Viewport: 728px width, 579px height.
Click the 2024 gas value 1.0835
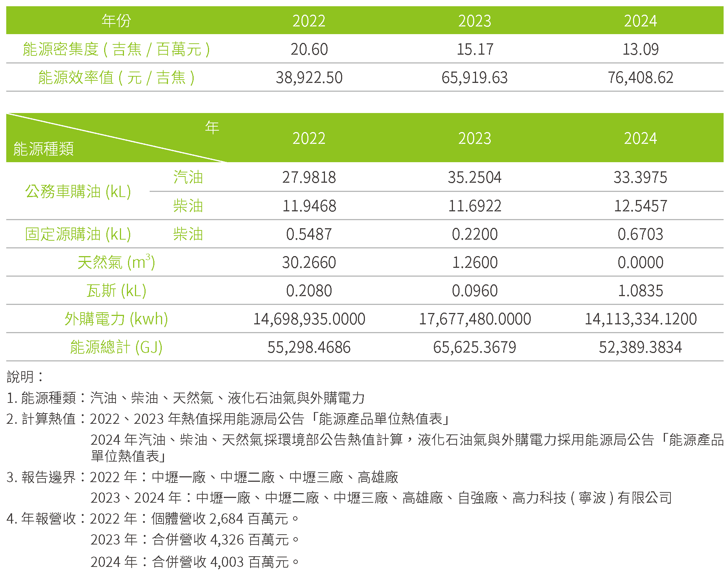[x=640, y=291]
